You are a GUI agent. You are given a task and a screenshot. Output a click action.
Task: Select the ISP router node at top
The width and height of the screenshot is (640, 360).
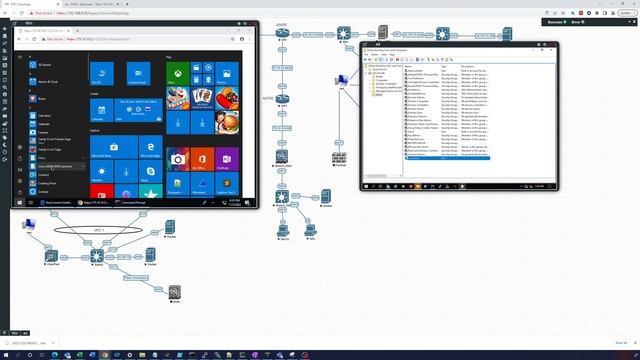[x=282, y=33]
